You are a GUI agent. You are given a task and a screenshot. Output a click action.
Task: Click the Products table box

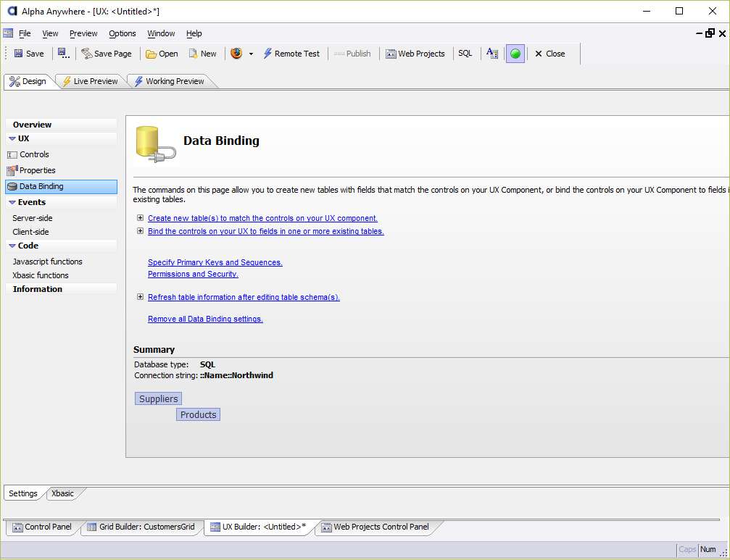point(199,414)
